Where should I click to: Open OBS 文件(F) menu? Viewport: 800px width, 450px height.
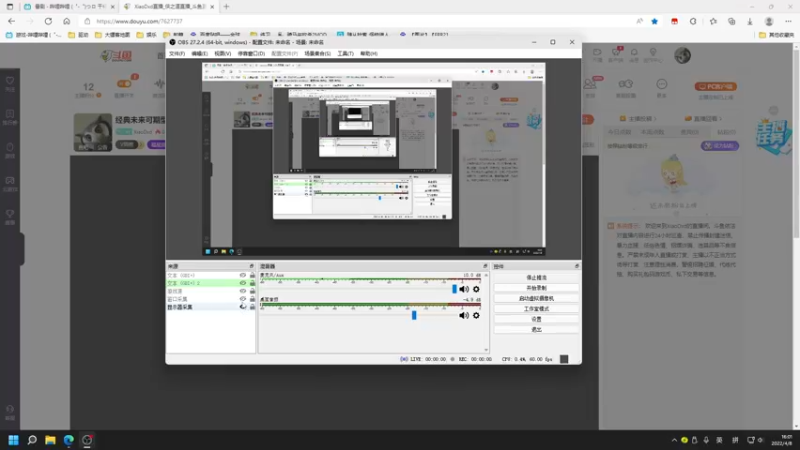[177, 54]
